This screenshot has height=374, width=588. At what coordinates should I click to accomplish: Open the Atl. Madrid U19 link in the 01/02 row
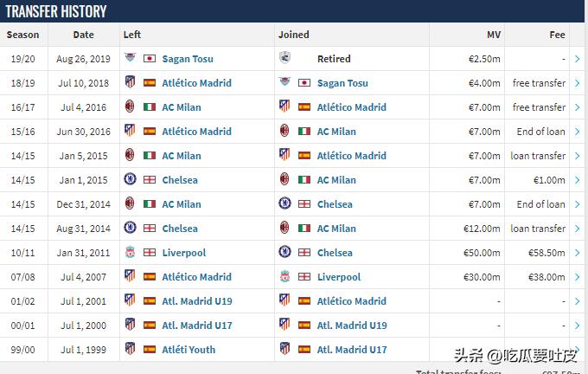click(x=197, y=301)
